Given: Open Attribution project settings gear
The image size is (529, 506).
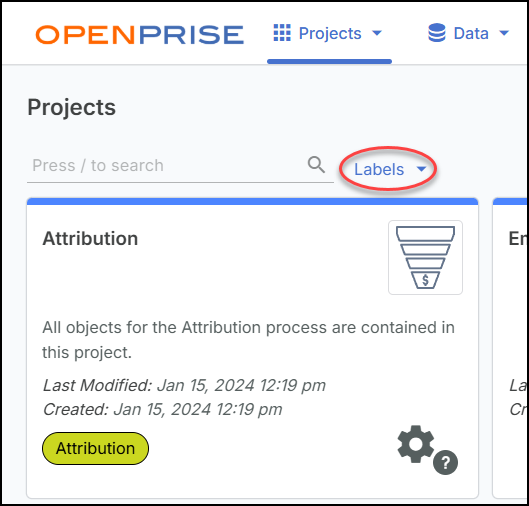Looking at the screenshot, I should [416, 444].
